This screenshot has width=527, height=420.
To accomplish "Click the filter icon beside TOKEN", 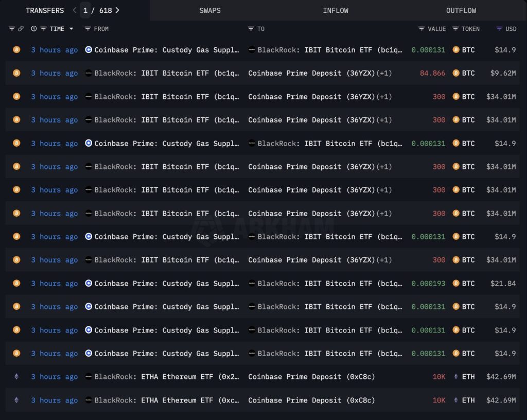I will [x=456, y=29].
